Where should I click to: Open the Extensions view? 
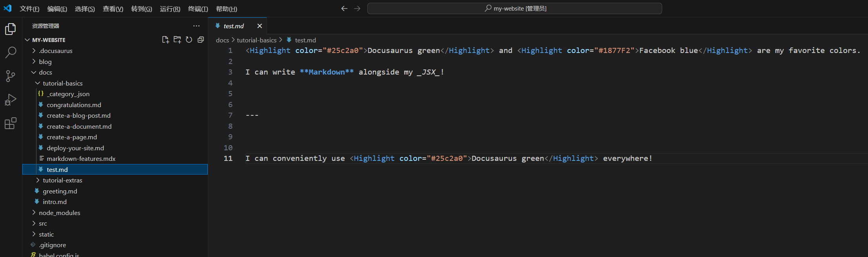coord(11,123)
